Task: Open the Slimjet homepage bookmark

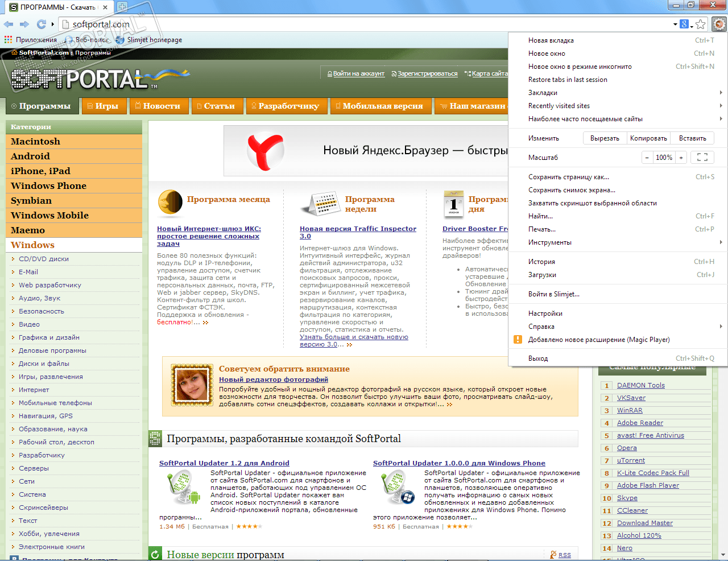Action: point(149,40)
